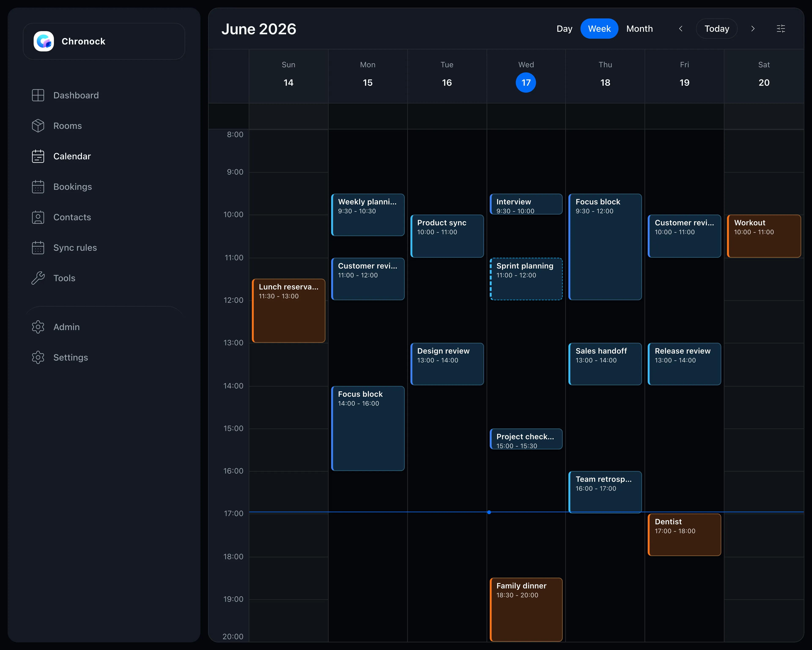The image size is (812, 650).
Task: Open the Project check-in 15:00 event
Action: pyautogui.click(x=526, y=439)
